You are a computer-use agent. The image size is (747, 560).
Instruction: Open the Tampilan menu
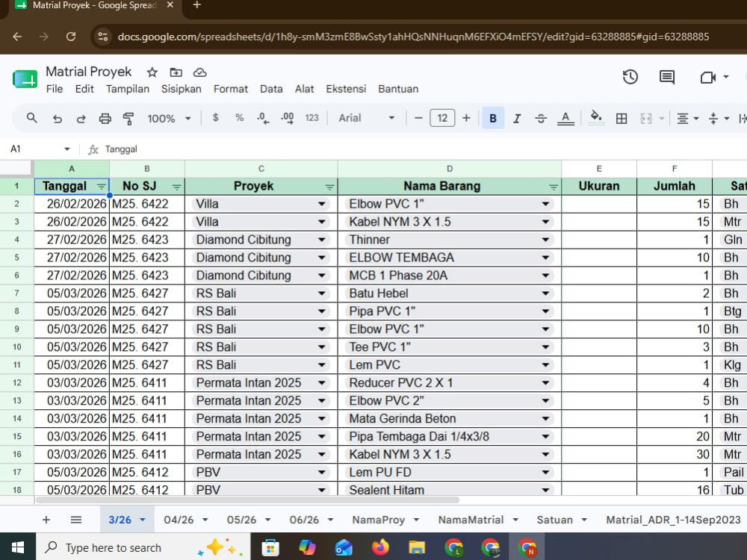128,89
